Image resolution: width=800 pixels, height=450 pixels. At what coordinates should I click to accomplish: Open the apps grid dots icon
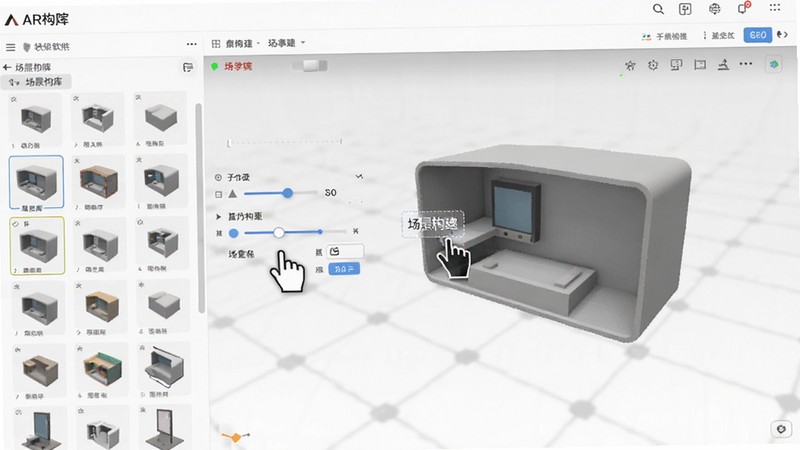[x=774, y=8]
